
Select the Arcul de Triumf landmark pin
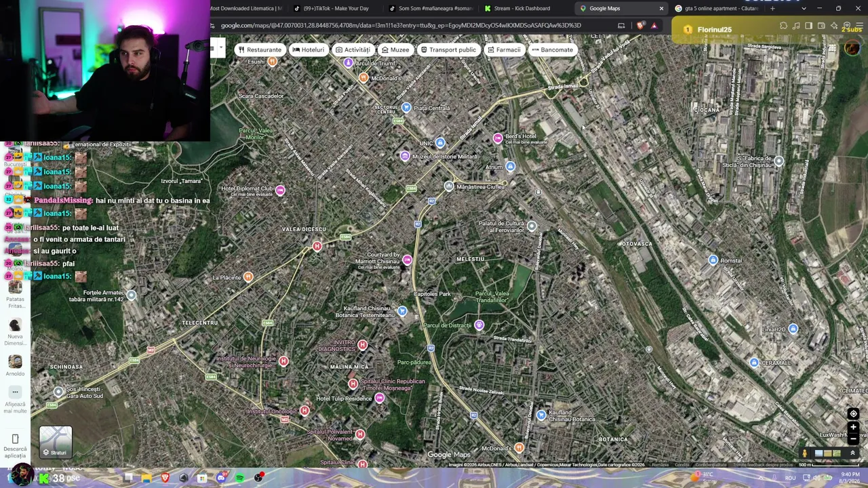point(349,63)
